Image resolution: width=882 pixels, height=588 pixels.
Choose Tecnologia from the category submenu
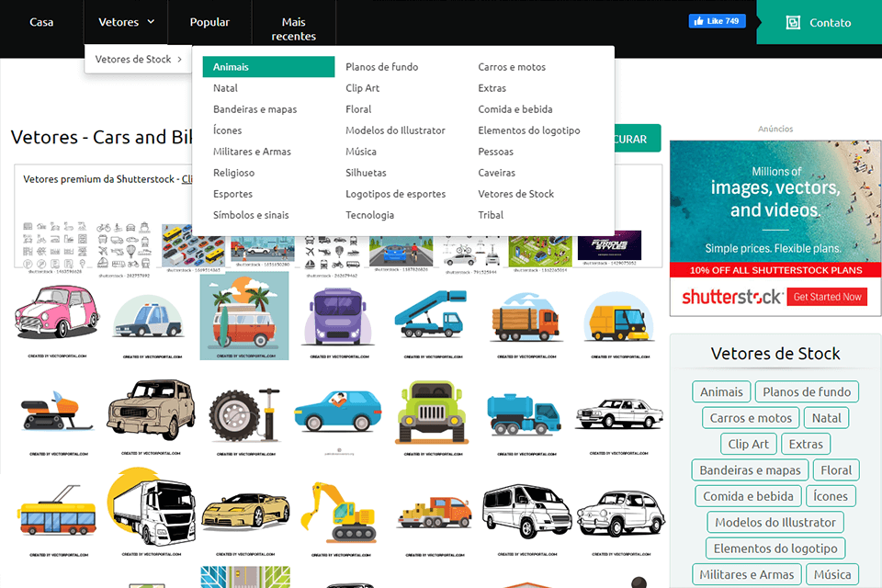pos(369,214)
